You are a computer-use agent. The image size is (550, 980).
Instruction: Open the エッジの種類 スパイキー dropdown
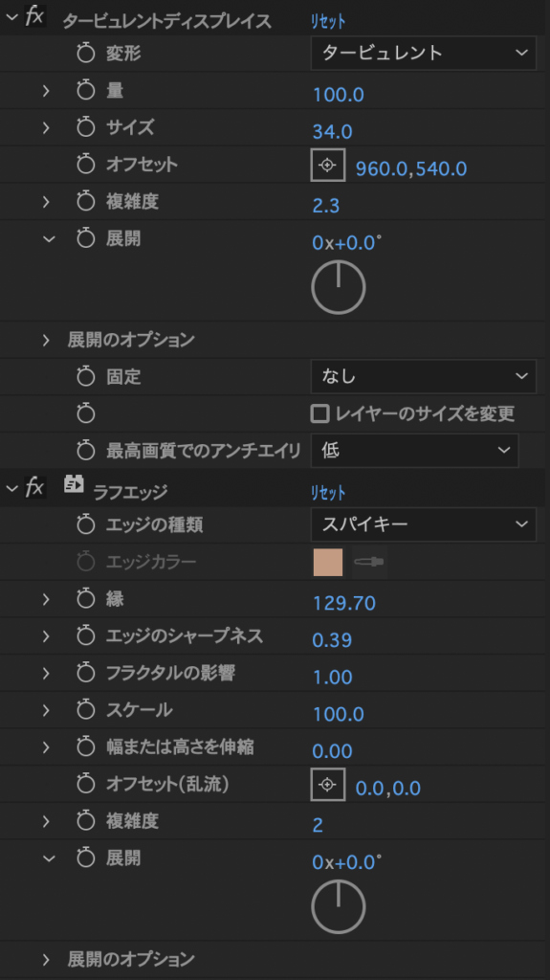[x=424, y=523]
